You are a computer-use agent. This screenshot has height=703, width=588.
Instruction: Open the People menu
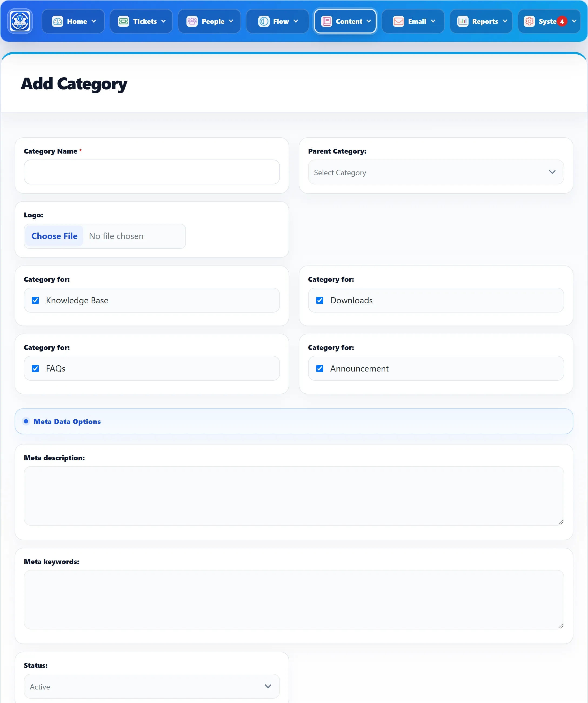(x=209, y=21)
